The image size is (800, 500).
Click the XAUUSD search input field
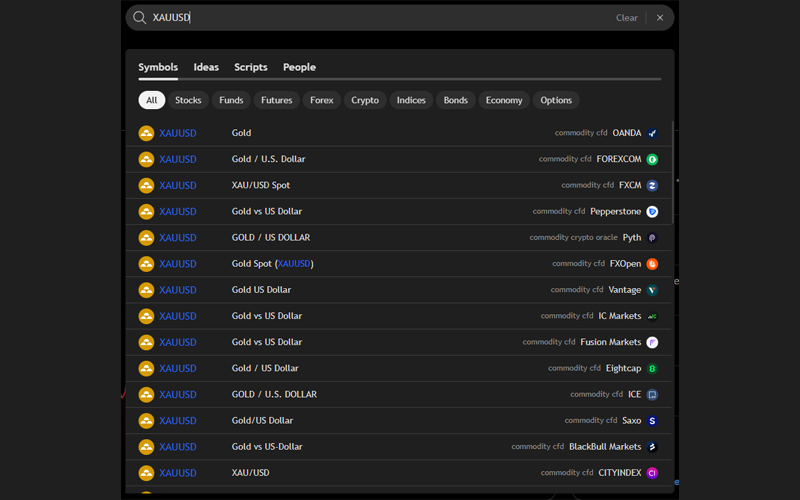[x=380, y=18]
